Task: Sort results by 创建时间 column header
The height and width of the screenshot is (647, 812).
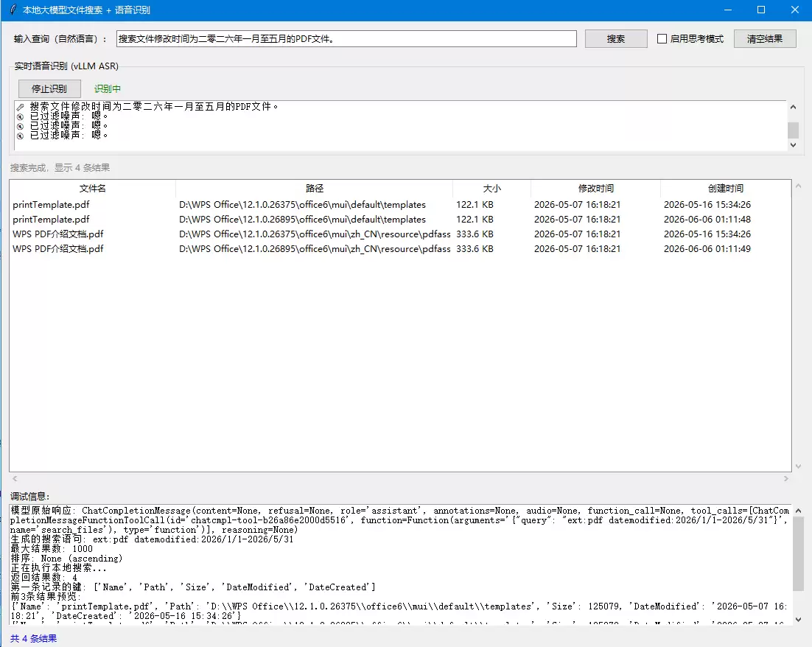Action: [x=726, y=189]
